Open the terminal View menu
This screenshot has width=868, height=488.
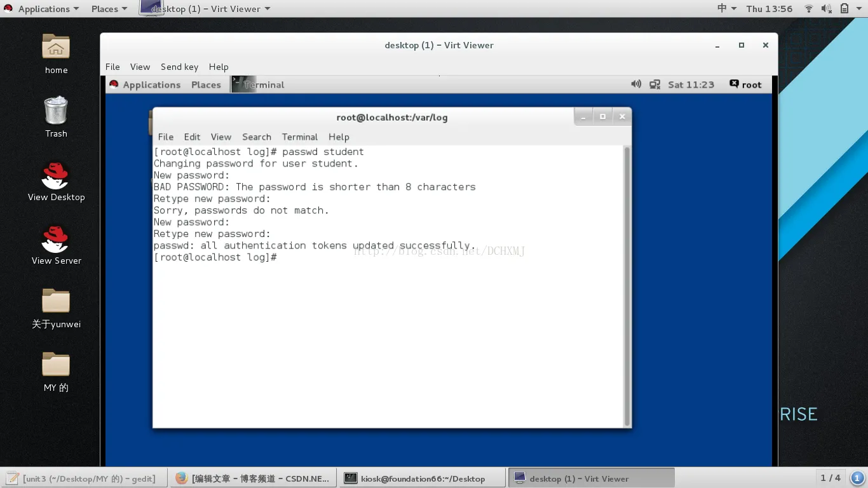tap(221, 137)
